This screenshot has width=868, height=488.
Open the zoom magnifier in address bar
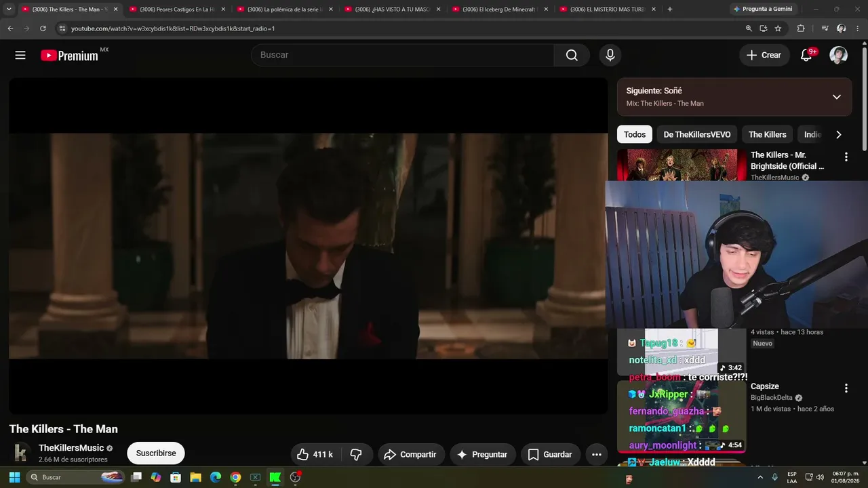[749, 28]
